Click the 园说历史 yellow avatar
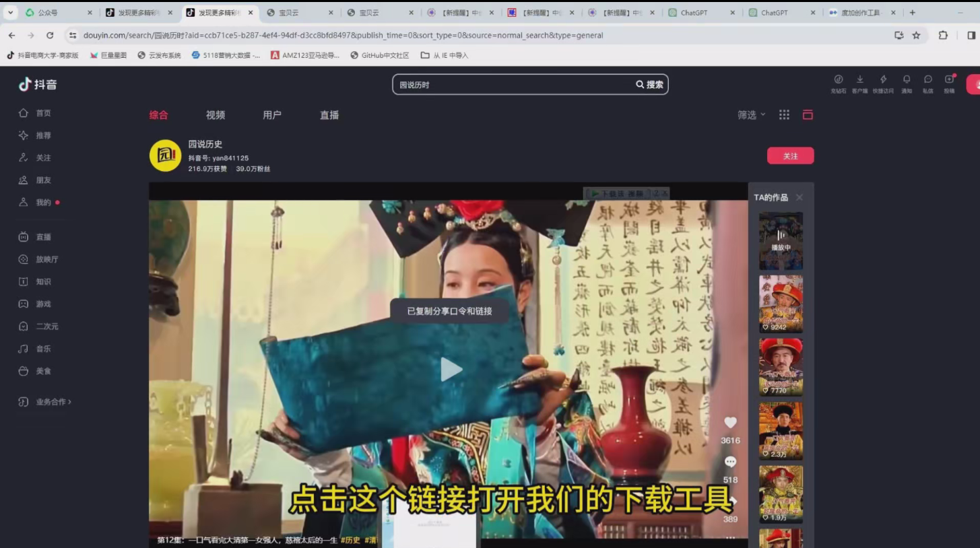Viewport: 980px width, 548px height. tap(165, 156)
